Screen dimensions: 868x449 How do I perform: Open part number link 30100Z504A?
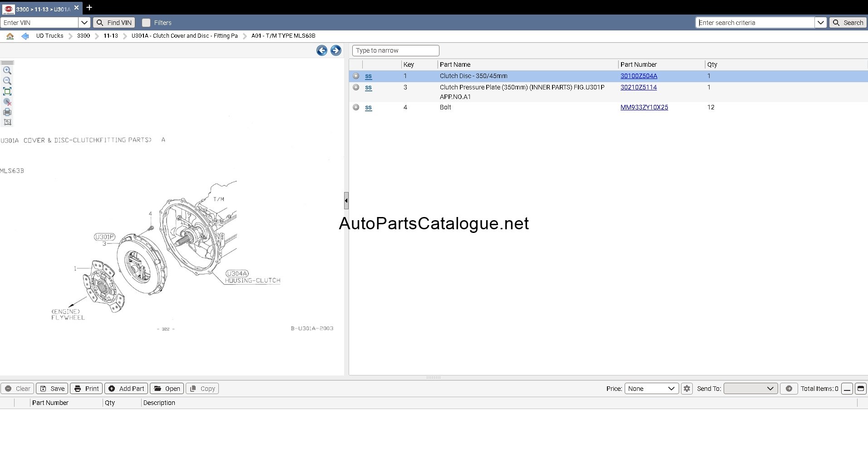639,76
